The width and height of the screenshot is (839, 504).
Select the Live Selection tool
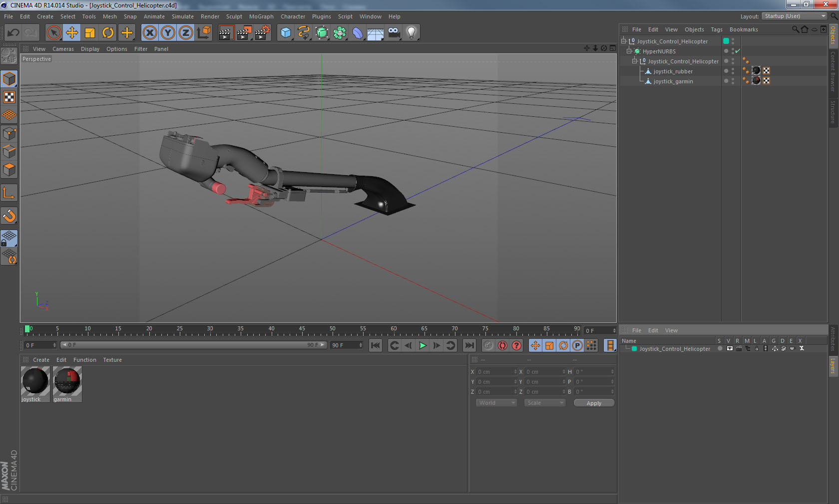[x=54, y=33]
